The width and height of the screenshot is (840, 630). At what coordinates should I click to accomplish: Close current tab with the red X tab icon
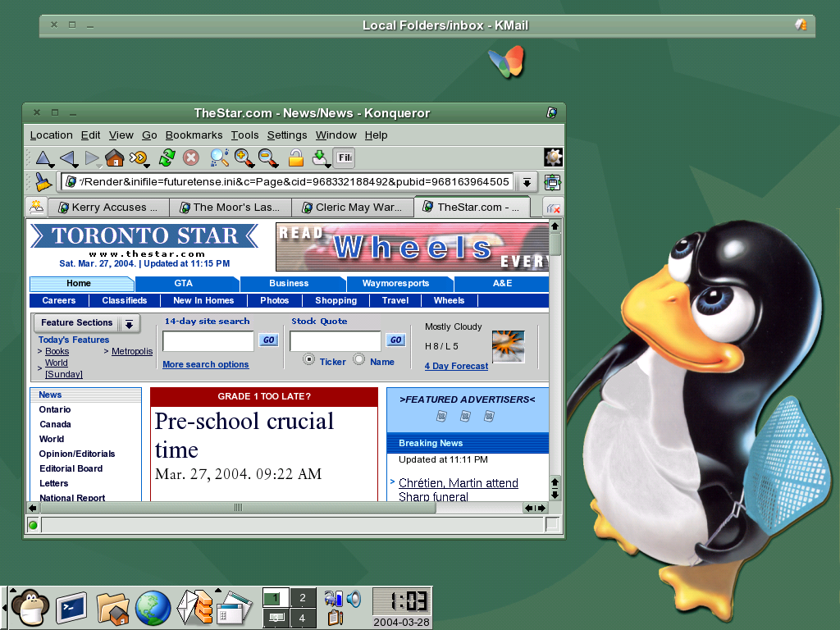pyautogui.click(x=554, y=208)
